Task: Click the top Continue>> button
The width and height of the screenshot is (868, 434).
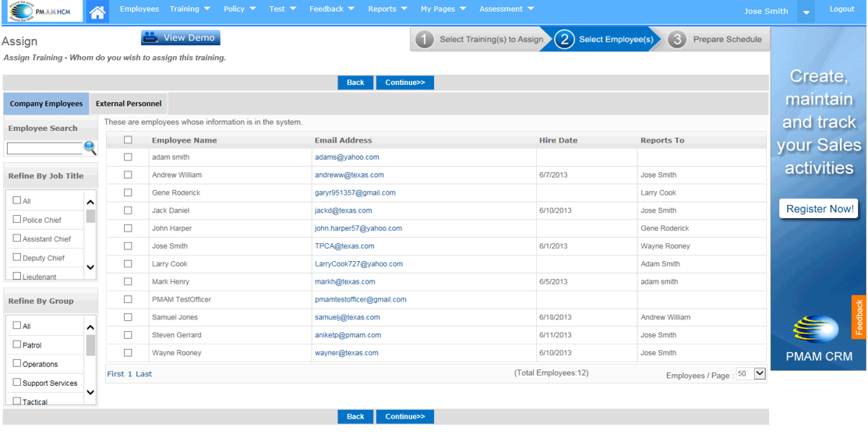Action: (x=404, y=83)
